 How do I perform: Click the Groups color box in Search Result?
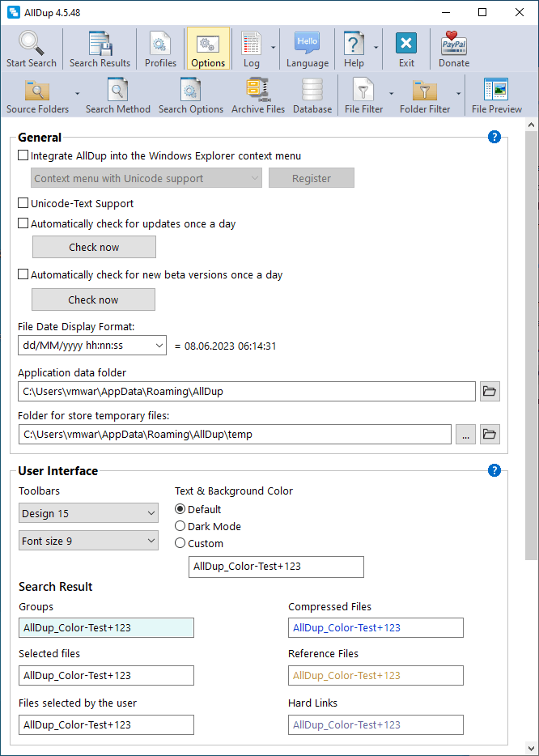click(106, 627)
